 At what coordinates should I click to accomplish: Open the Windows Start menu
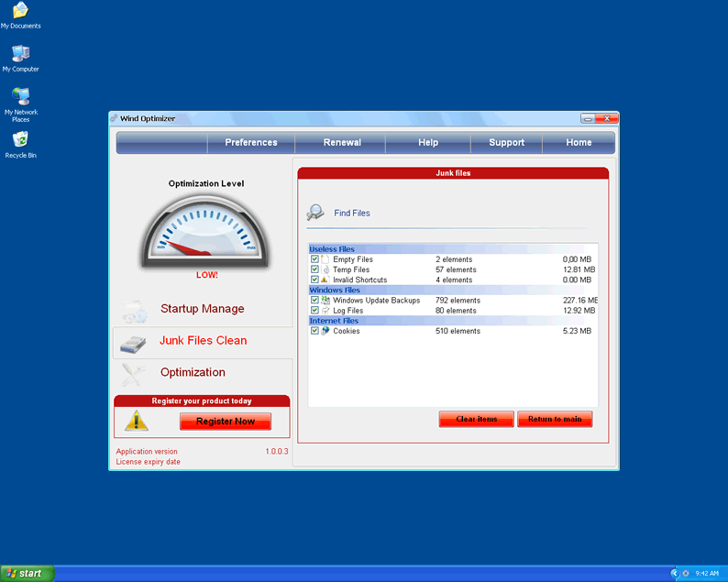[x=27, y=574]
